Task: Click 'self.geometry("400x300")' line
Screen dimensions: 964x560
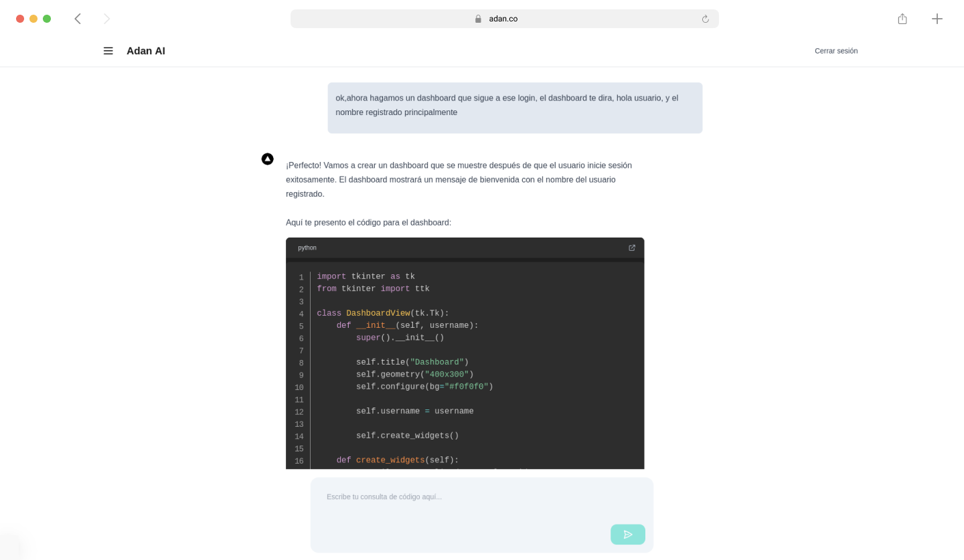Action: coord(415,374)
